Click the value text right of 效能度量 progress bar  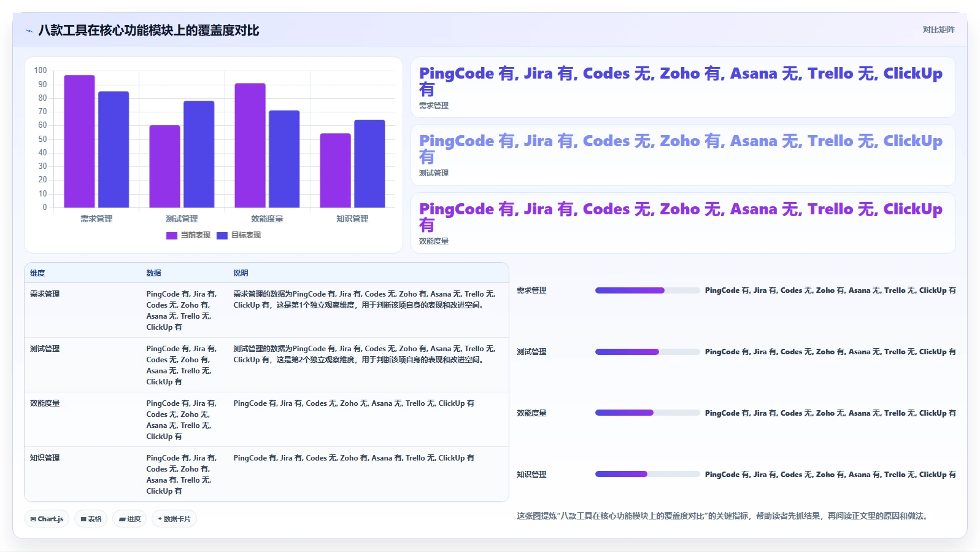point(830,413)
